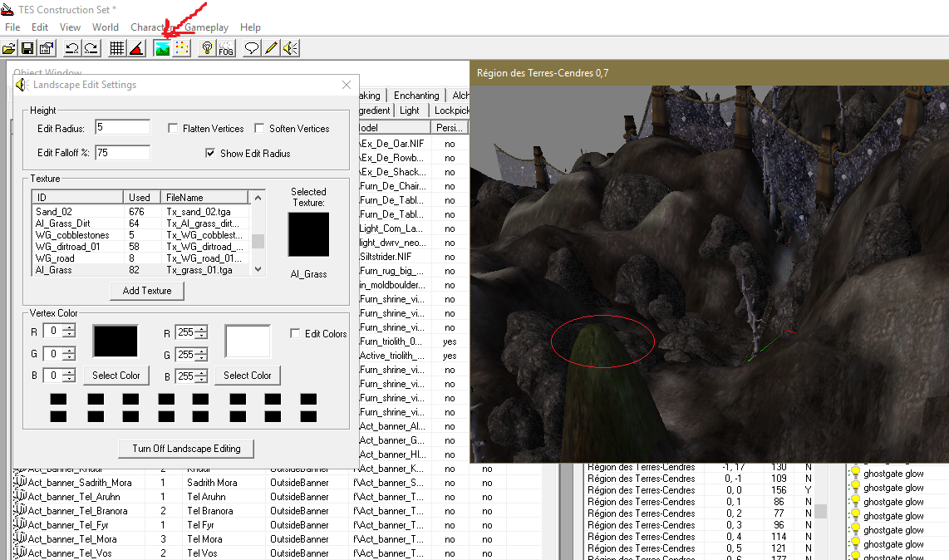Select cell 0, 2 Région des Terres-Cendres row
The height and width of the screenshot is (560, 949).
pyautogui.click(x=699, y=513)
